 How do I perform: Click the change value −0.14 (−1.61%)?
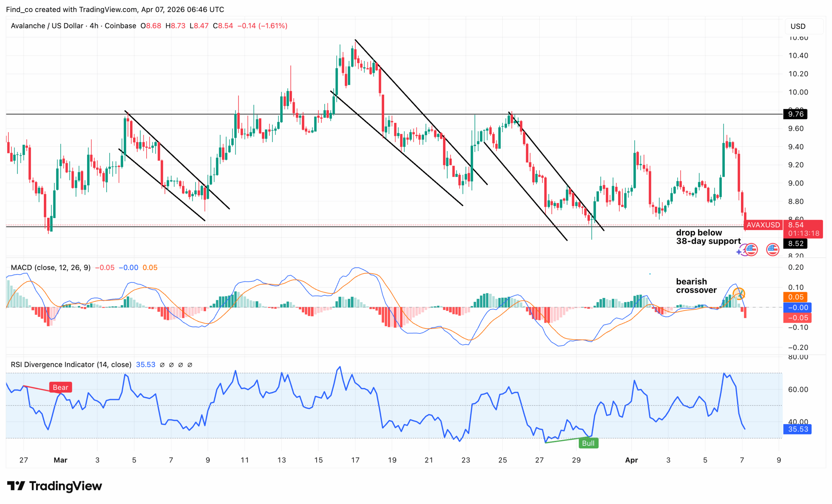tap(262, 26)
